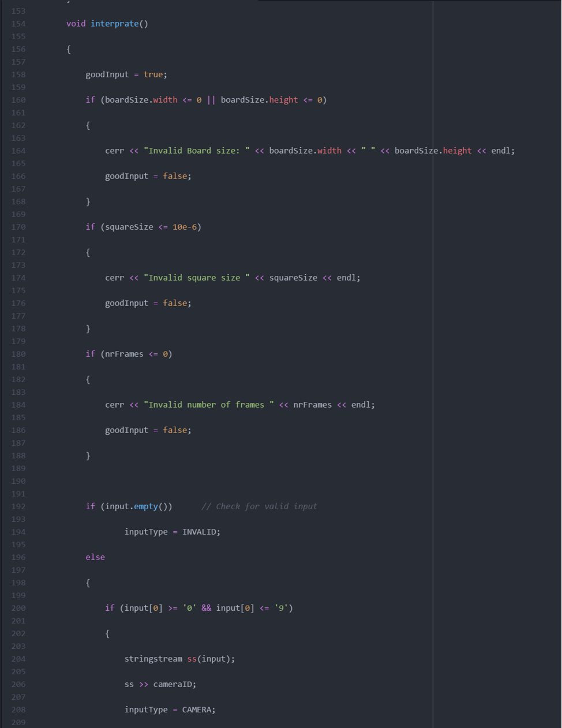The width and height of the screenshot is (562, 728).
Task: Click 'goodInput = true;' on line 158
Action: [126, 74]
